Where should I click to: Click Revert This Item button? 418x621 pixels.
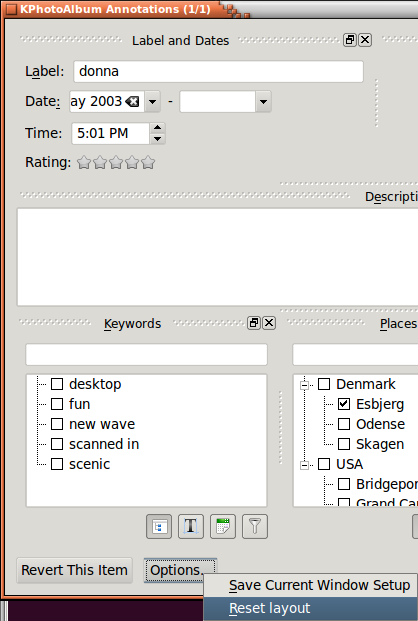click(74, 570)
